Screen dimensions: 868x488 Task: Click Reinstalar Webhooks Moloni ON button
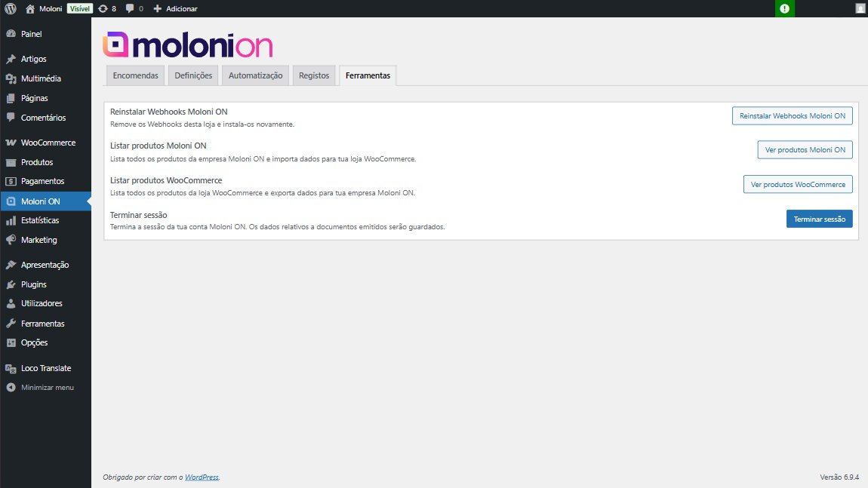(x=793, y=115)
